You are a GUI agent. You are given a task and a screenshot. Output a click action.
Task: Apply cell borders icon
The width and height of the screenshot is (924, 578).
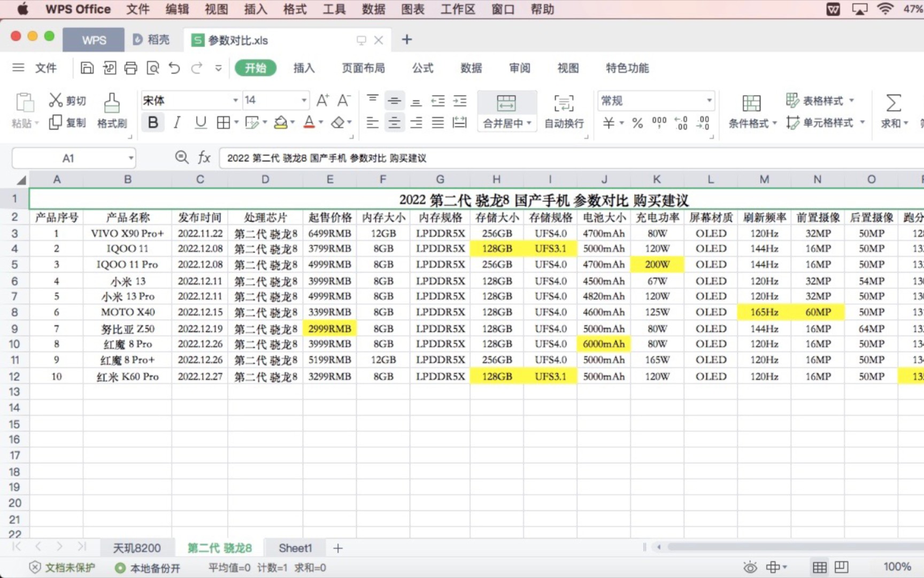coord(224,123)
